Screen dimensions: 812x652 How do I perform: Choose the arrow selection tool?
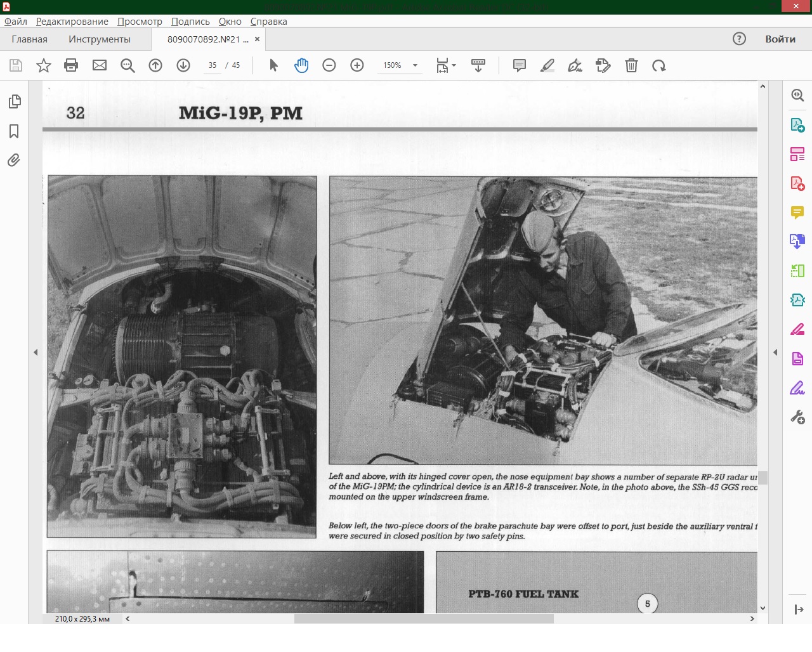(x=273, y=65)
